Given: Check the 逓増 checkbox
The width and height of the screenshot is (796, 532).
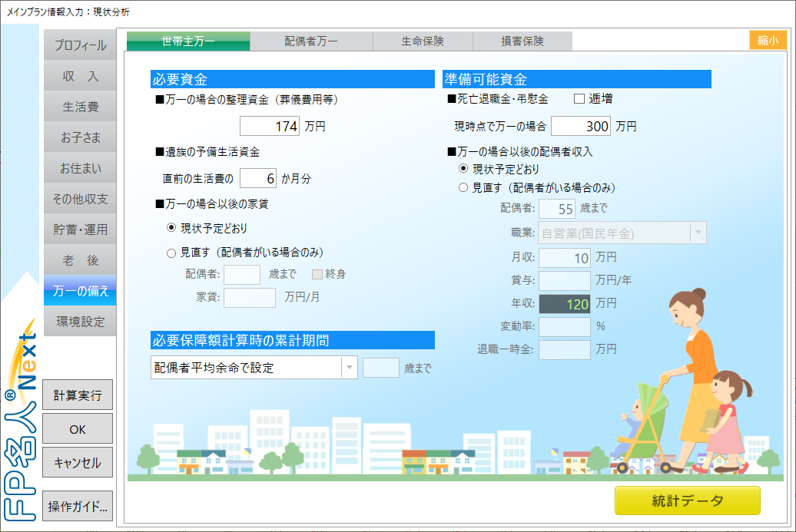Looking at the screenshot, I should click(x=580, y=99).
